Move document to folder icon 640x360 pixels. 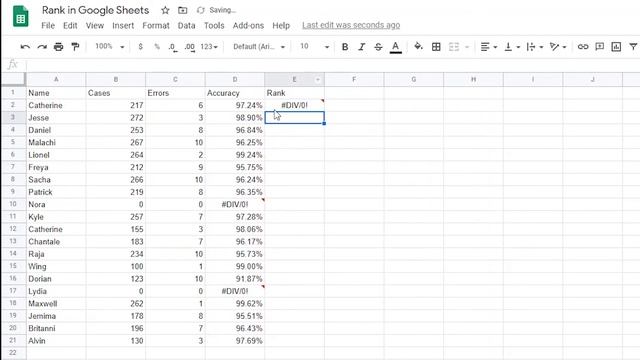tap(182, 10)
